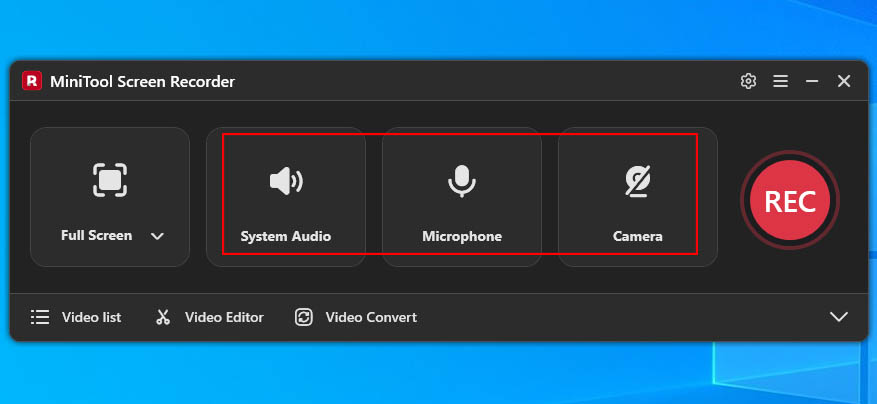Screen dimensions: 877x404
Task: Enable the Camera option
Action: [638, 197]
